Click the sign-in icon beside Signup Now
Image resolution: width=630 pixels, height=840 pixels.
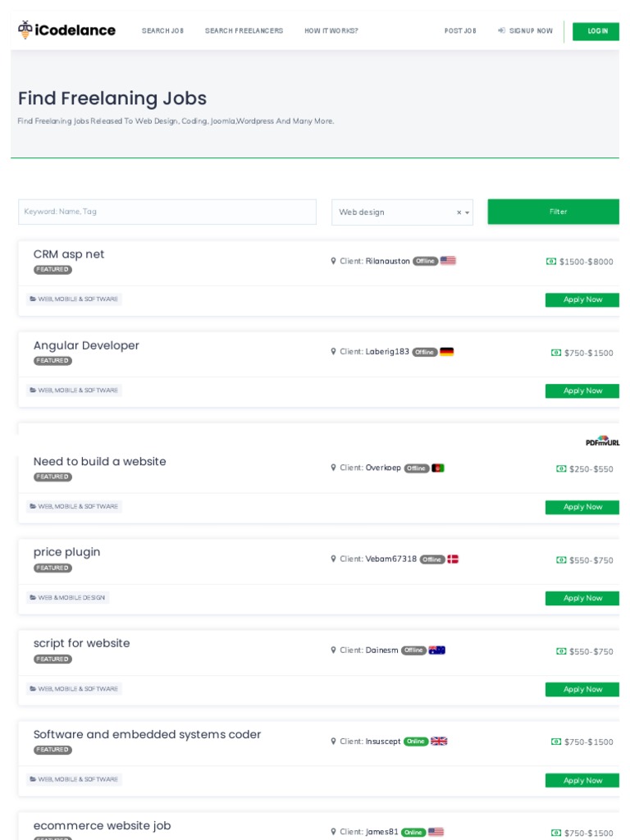coord(501,31)
